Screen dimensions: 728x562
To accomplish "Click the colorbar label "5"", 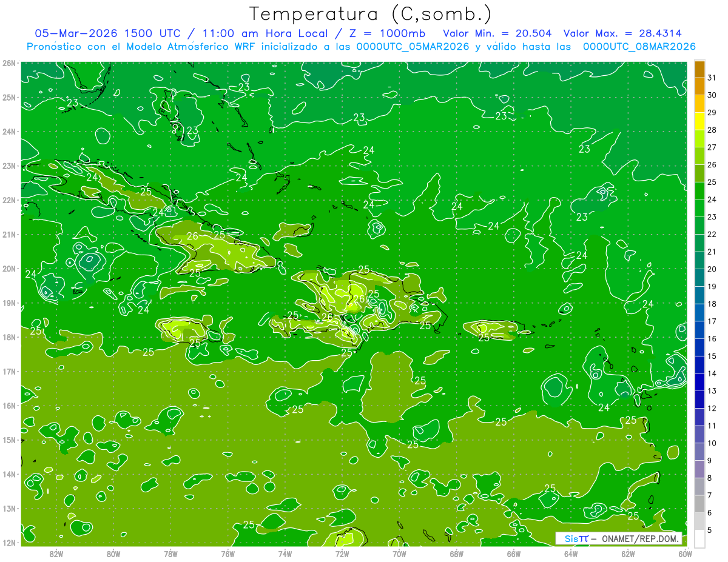I will (x=710, y=530).
